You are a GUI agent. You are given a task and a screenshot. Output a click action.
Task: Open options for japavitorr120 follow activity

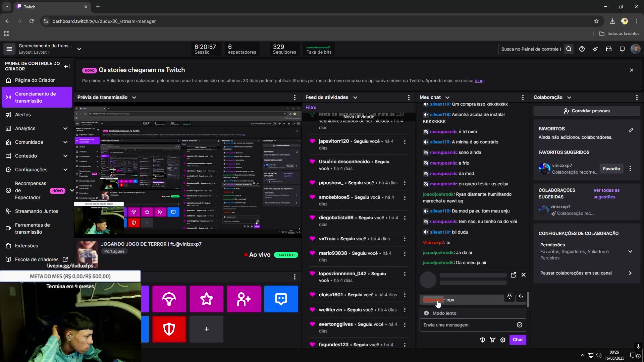tap(405, 142)
